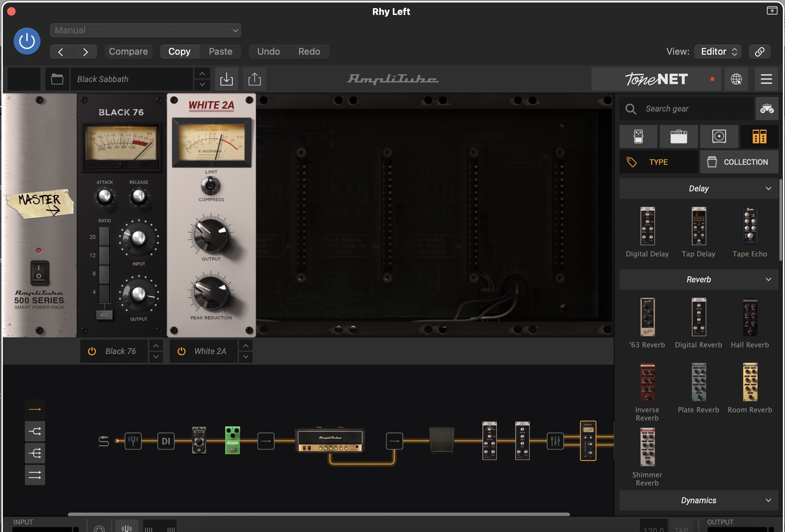
Task: Click the globe web icon
Action: [736, 79]
